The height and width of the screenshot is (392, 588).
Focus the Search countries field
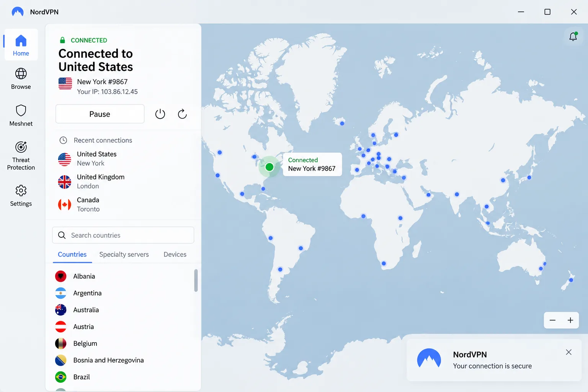(x=123, y=235)
